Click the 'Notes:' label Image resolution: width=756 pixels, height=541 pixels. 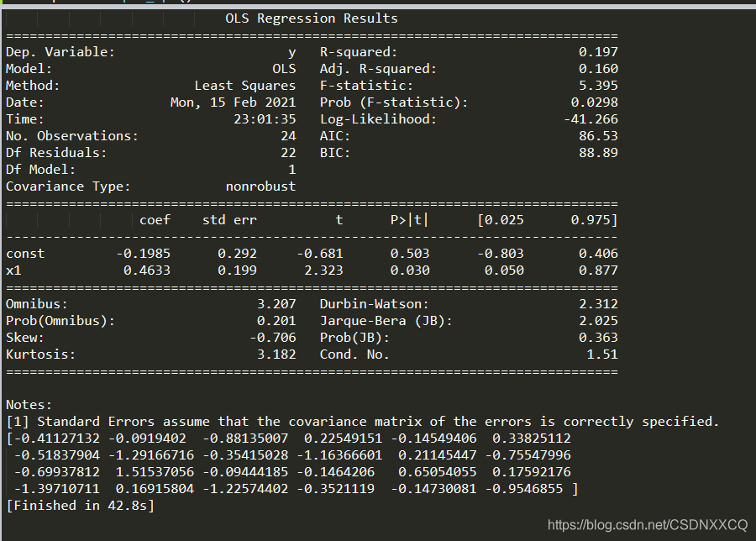click(x=29, y=405)
